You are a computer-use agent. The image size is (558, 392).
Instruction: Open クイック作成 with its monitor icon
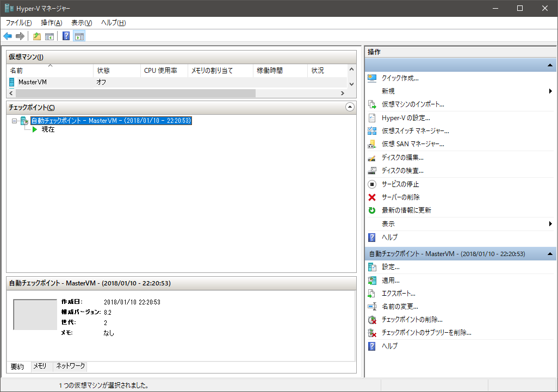[373, 78]
